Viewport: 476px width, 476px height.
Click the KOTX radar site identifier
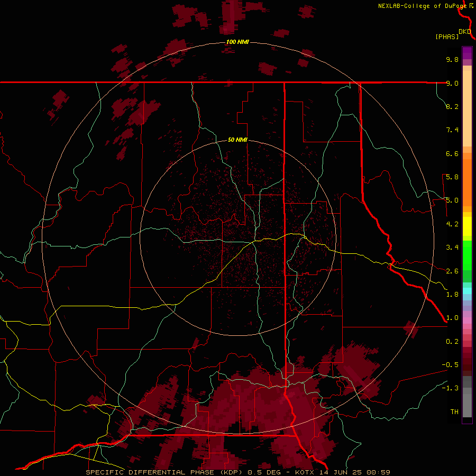[305, 472]
